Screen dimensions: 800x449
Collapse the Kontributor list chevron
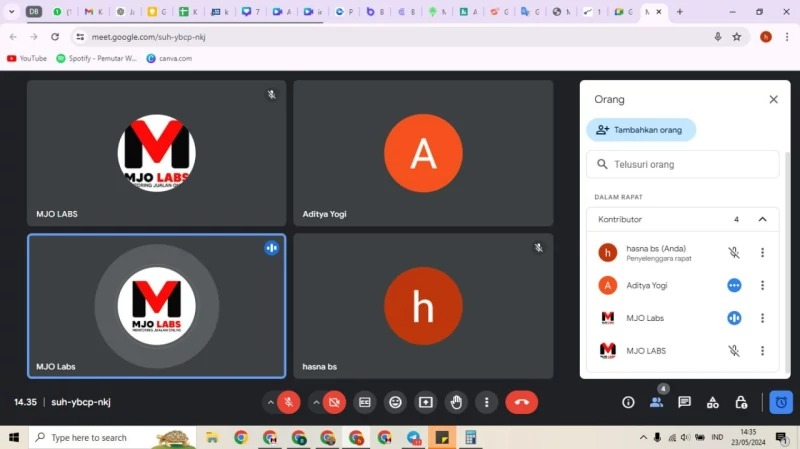(x=762, y=219)
